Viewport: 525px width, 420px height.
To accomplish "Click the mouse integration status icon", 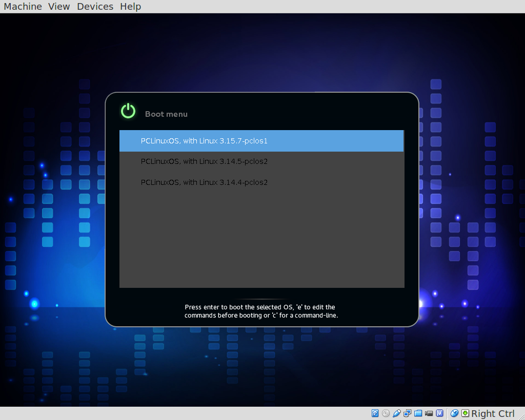I will click(x=454, y=413).
